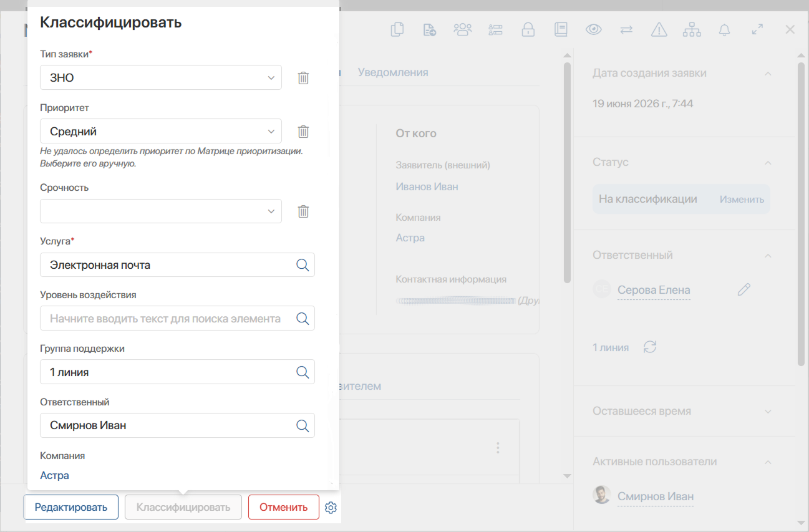
Task: Click the Редактировать button
Action: pos(71,507)
